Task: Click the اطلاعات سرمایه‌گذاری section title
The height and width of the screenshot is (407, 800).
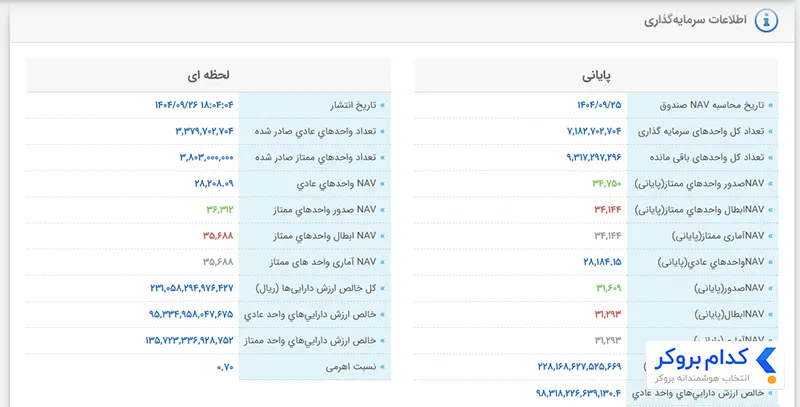Action: [x=695, y=20]
